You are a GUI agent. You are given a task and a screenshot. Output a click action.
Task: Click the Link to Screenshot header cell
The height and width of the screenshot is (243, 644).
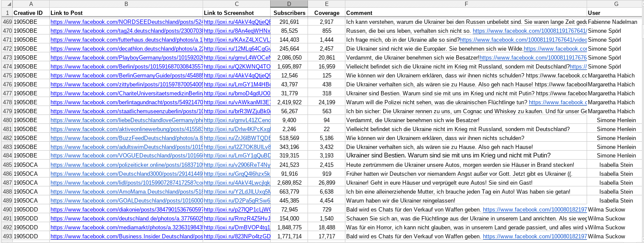tap(237, 13)
